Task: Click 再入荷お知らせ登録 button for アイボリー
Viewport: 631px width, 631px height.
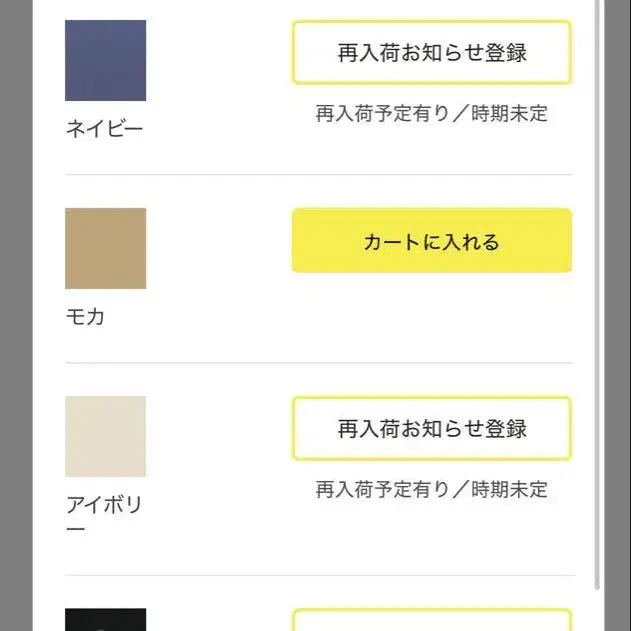Action: coord(432,428)
